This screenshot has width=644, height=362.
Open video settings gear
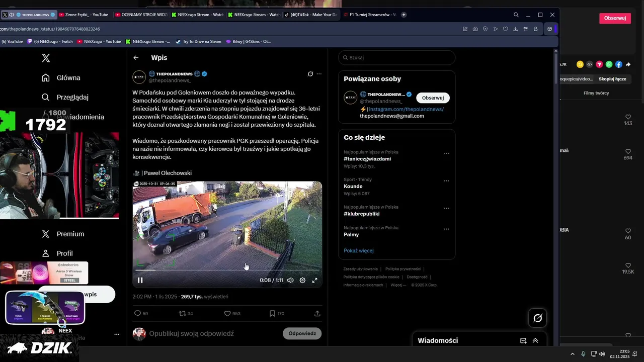pyautogui.click(x=302, y=280)
